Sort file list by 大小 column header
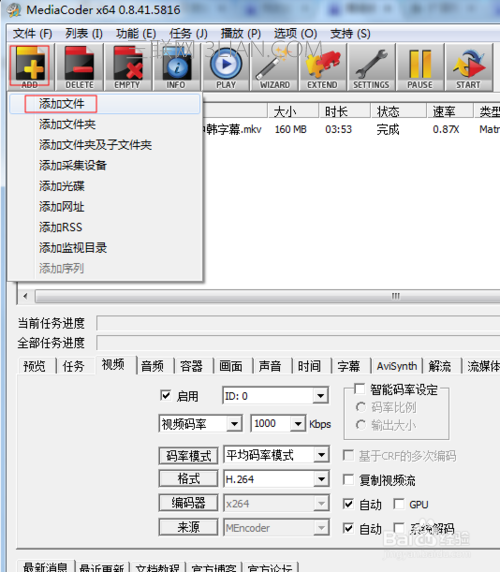This screenshot has height=572, width=500. 292,111
